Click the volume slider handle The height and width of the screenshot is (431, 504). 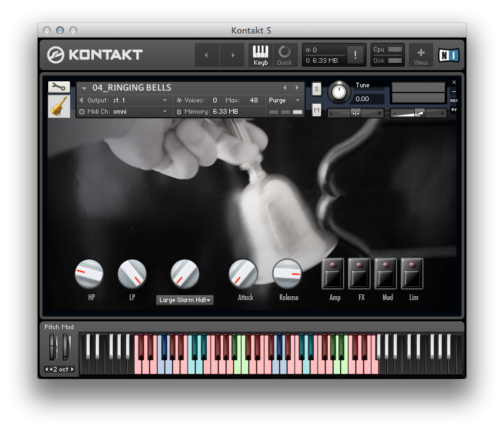[x=419, y=113]
